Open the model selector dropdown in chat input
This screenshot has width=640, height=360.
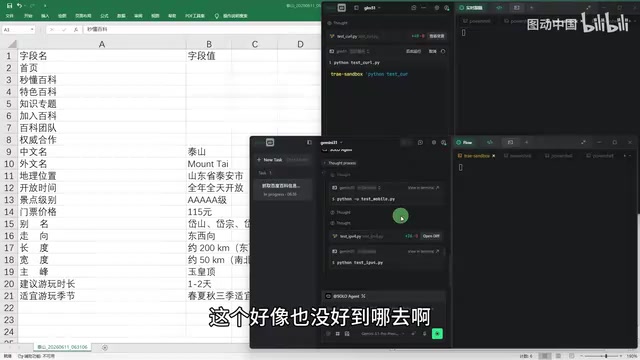(x=382, y=333)
